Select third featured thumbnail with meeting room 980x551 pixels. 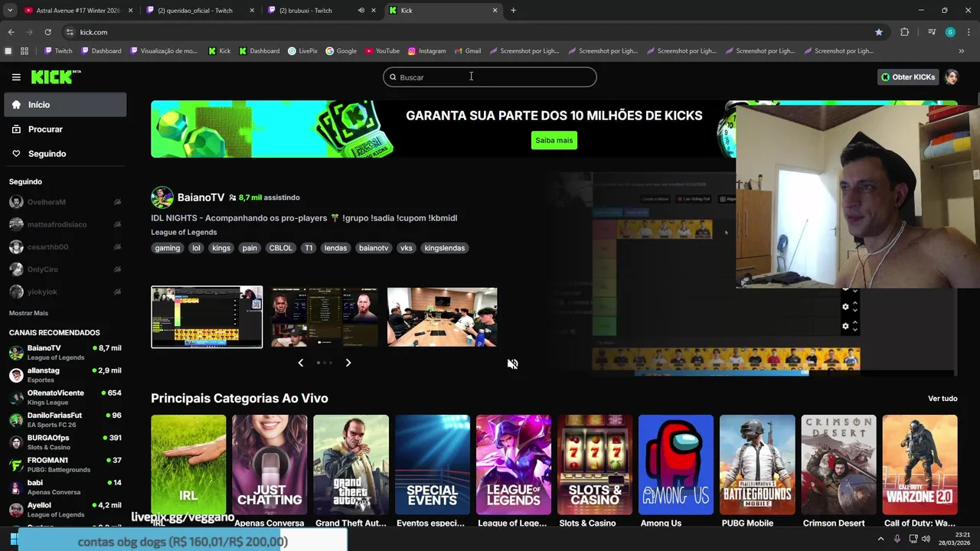[442, 317]
